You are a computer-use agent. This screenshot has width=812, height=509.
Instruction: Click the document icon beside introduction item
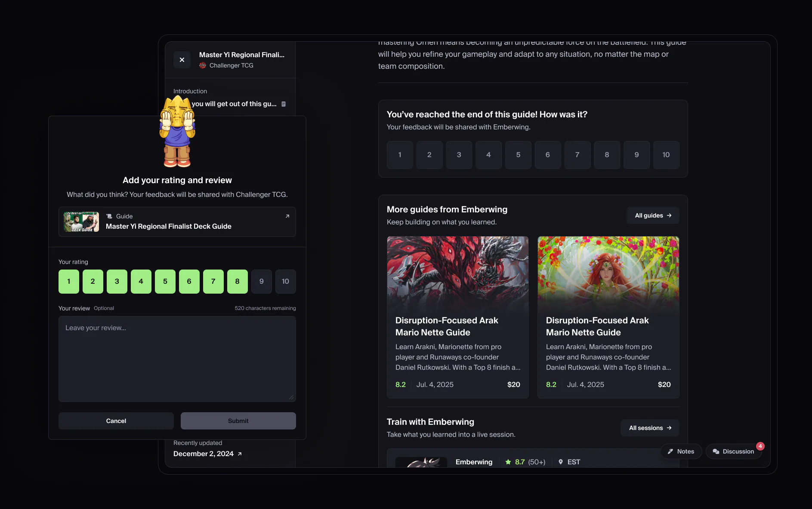click(284, 104)
